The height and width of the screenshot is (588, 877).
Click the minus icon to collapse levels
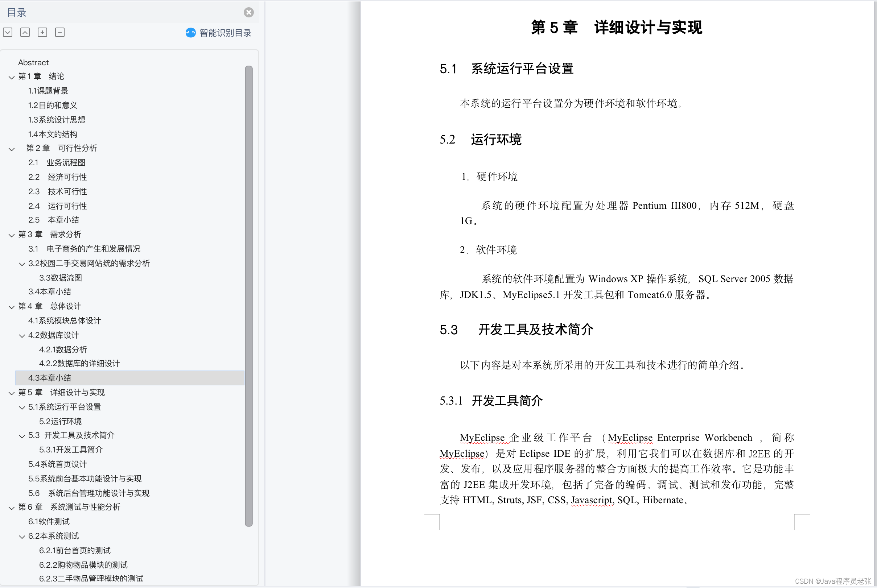click(59, 32)
